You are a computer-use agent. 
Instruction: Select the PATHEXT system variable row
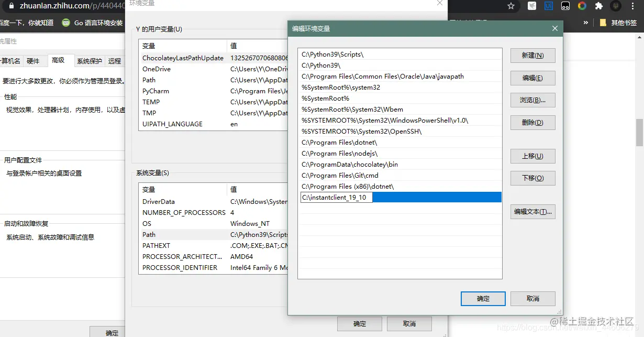click(x=214, y=246)
